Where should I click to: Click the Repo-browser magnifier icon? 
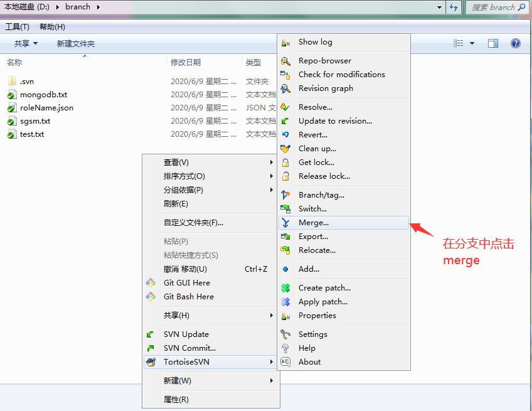pyautogui.click(x=285, y=61)
